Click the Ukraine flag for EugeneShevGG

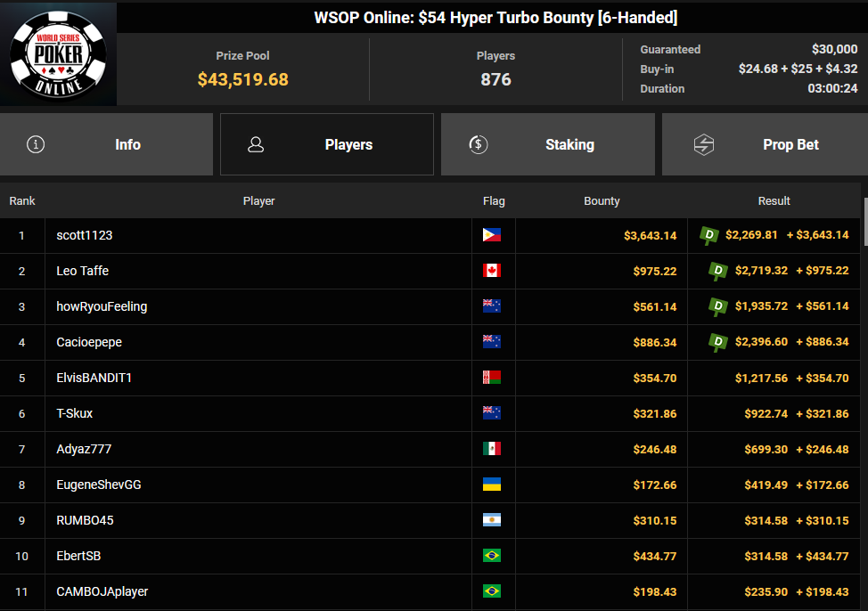pyautogui.click(x=492, y=485)
